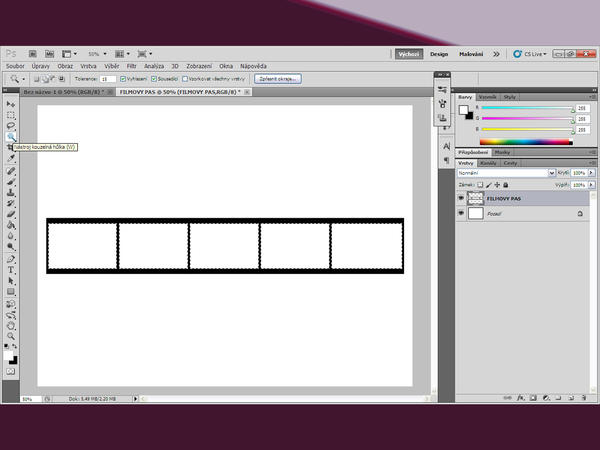
Task: Select the Magic Wand tool
Action: click(x=11, y=136)
